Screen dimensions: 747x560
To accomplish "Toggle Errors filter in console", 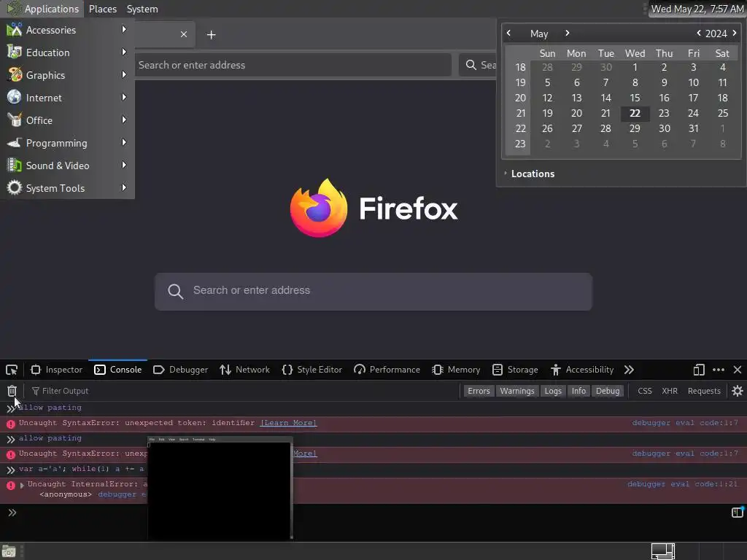I will 479,391.
